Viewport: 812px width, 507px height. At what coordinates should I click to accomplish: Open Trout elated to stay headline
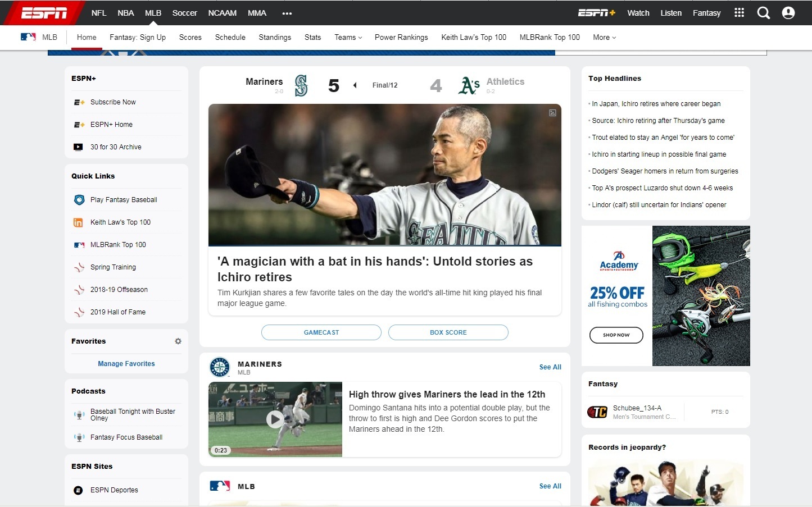coord(663,138)
